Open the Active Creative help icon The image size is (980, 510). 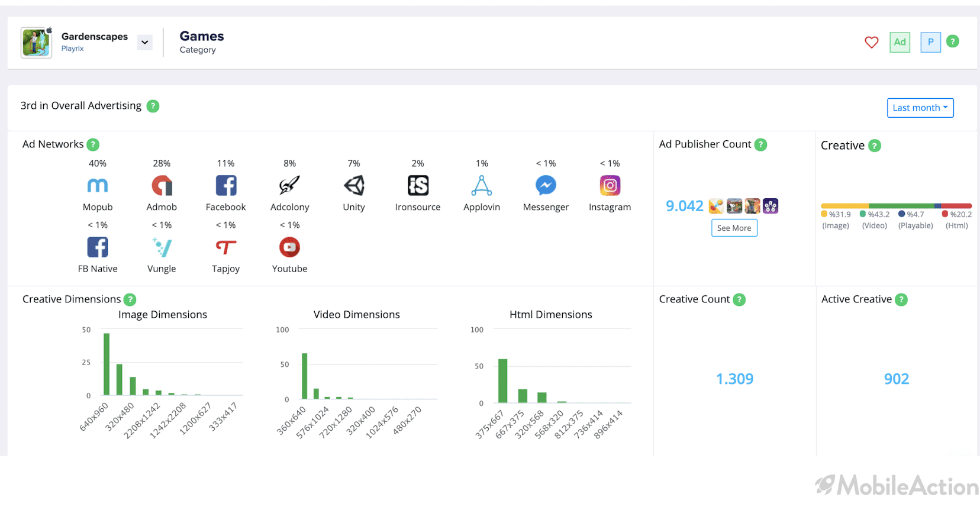[x=901, y=299]
